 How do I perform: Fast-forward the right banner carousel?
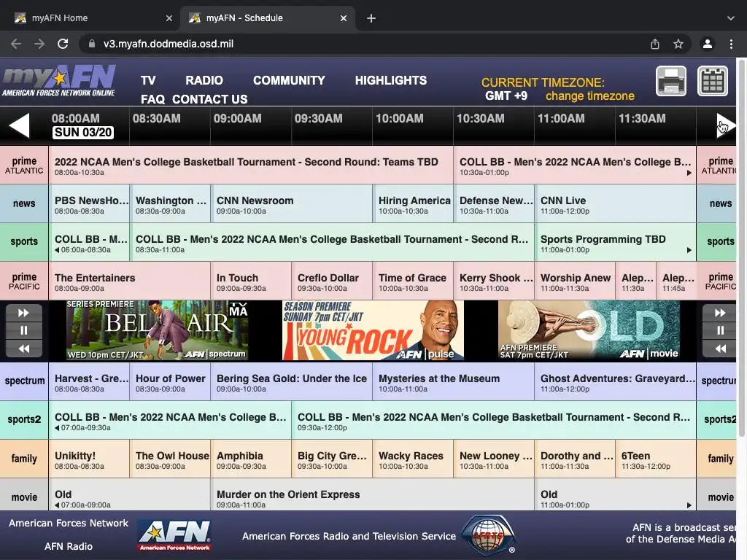(x=720, y=313)
